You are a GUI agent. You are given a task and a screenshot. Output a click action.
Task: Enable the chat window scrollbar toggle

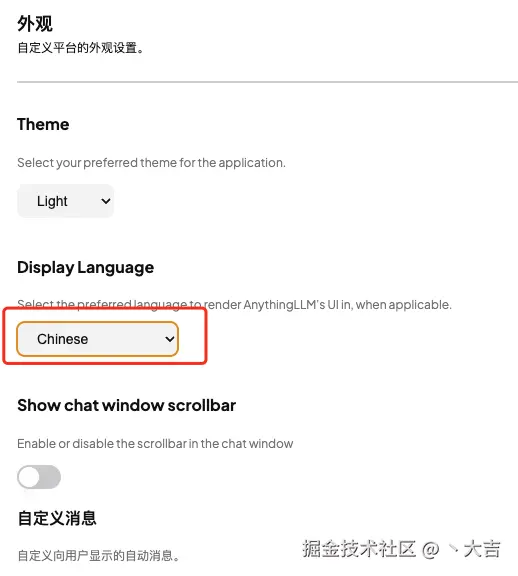(39, 477)
